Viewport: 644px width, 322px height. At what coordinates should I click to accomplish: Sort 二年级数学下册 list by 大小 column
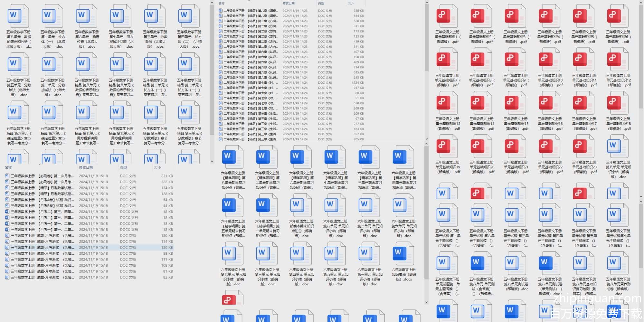pos(350,4)
